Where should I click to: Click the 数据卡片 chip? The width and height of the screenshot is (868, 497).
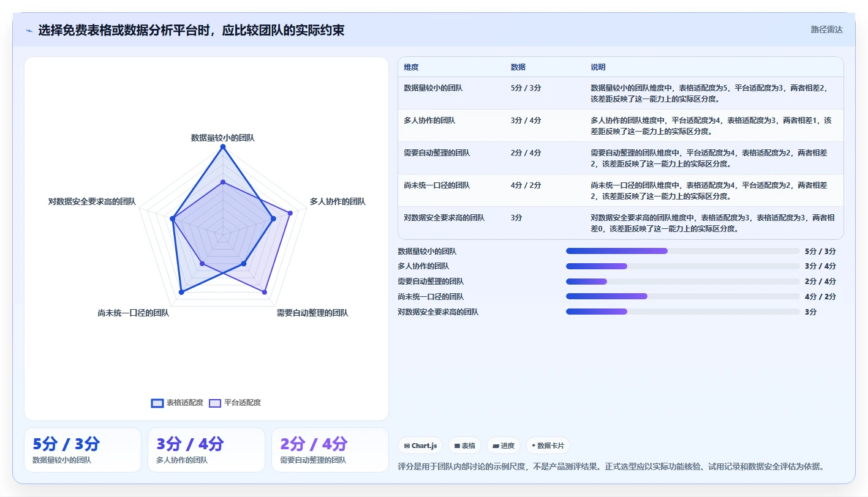pyautogui.click(x=548, y=446)
